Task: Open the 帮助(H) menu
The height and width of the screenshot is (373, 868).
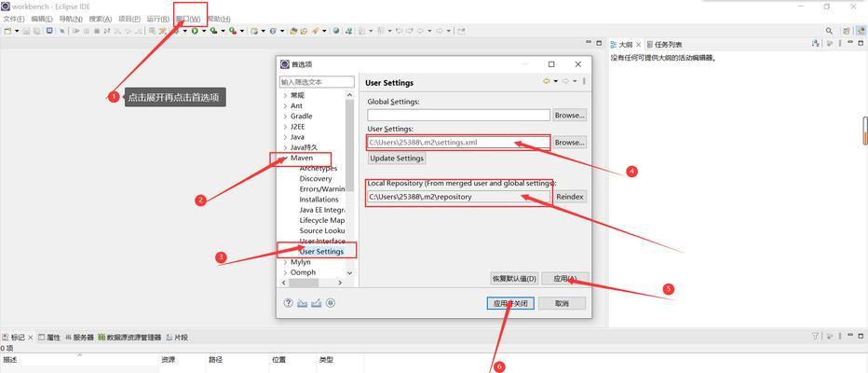Action: 219,19
